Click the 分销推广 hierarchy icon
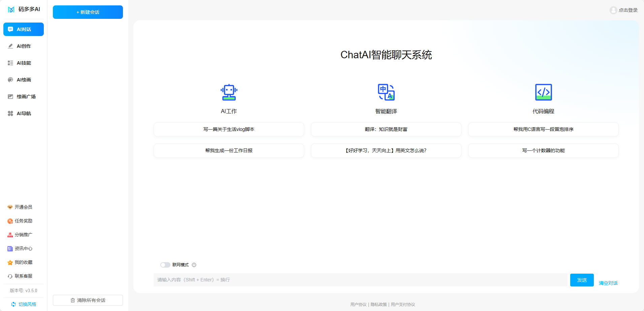Screen dimensions: 644x311 (x=10, y=235)
